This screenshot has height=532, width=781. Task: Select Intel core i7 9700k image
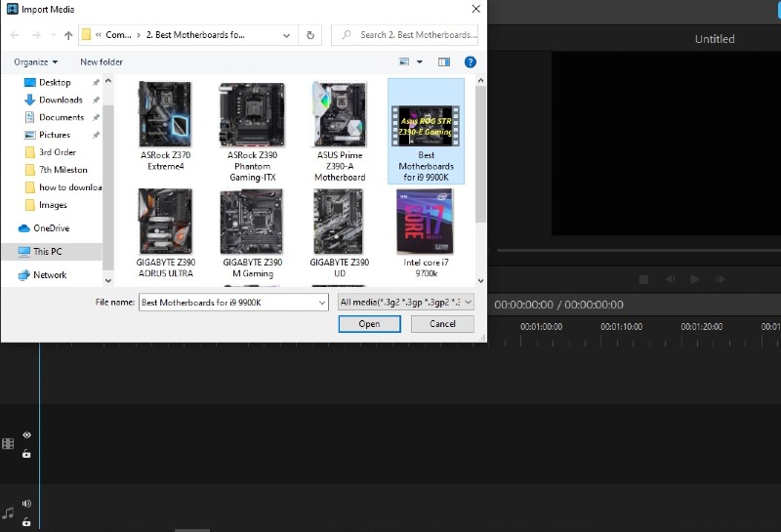pos(426,233)
